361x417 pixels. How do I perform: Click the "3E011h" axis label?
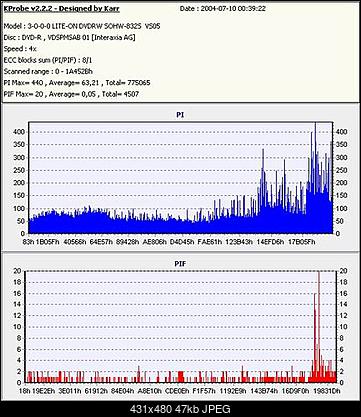coord(70,390)
